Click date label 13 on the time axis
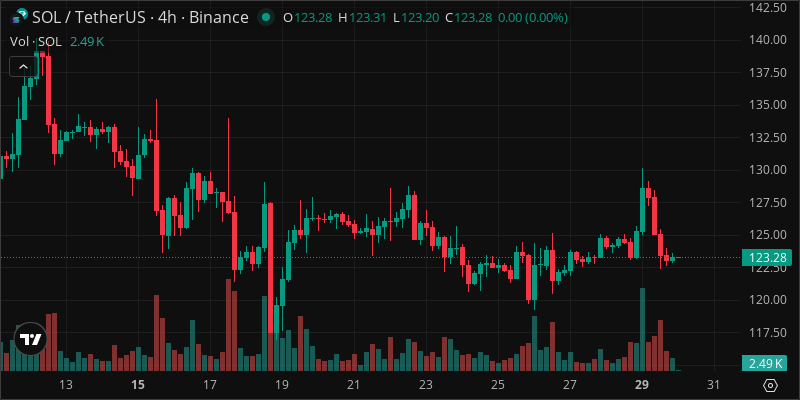This screenshot has width=800, height=400. pos(65,384)
